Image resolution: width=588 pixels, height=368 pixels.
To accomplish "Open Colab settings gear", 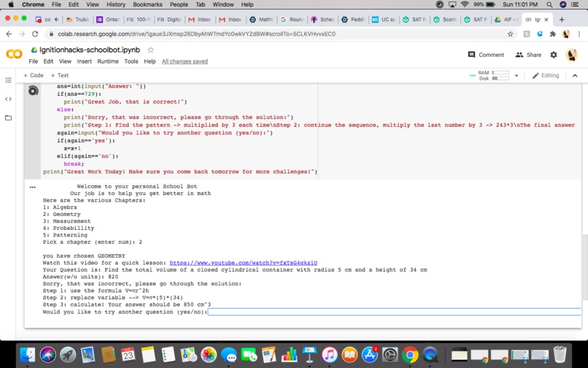I will click(554, 55).
